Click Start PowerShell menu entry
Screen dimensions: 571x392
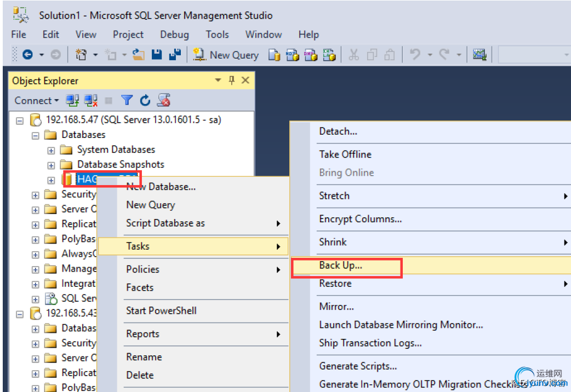pyautogui.click(x=193, y=311)
